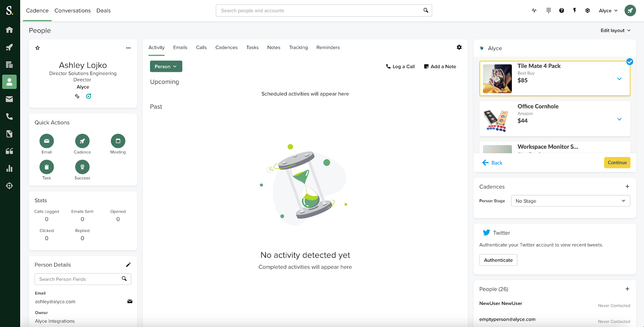Open the Edit layout dropdown
Screen dimensions: 644x327
pyautogui.click(x=615, y=31)
